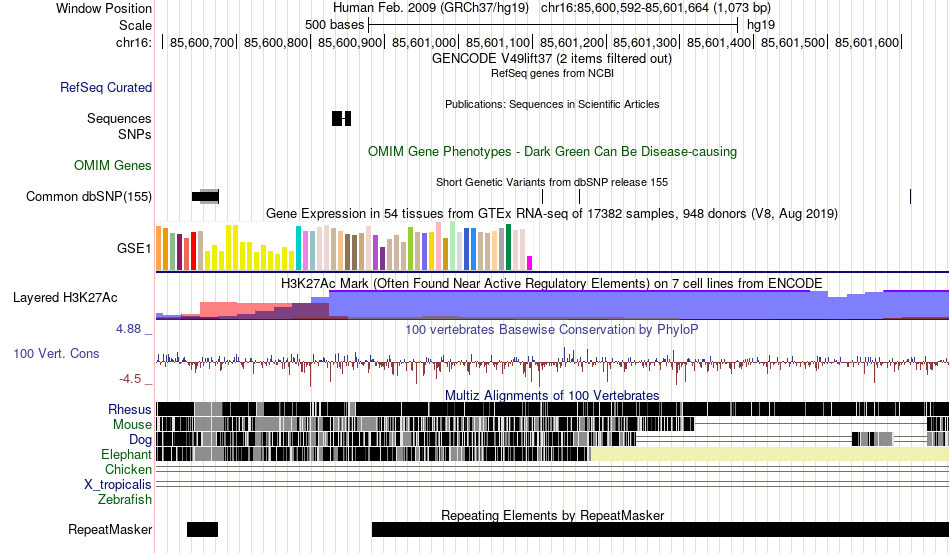Image resolution: width=950 pixels, height=553 pixels.
Task: Click the short RepeatMasker element at left
Action: coord(202,529)
